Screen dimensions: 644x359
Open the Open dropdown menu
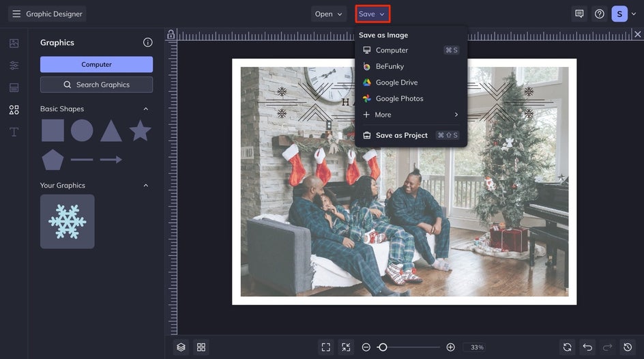pyautogui.click(x=328, y=14)
